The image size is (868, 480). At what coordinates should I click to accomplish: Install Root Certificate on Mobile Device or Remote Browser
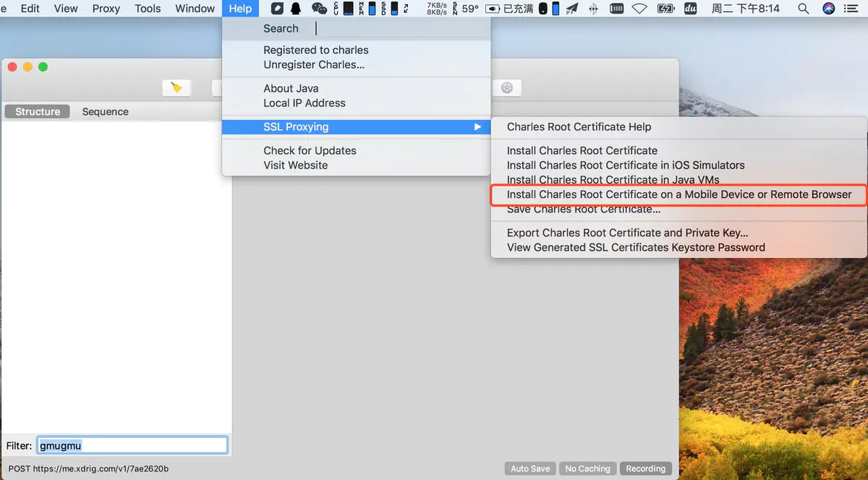point(678,194)
